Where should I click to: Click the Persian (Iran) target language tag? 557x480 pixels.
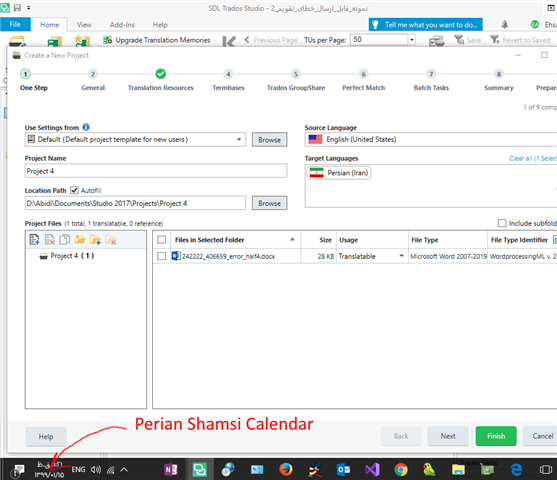(339, 173)
